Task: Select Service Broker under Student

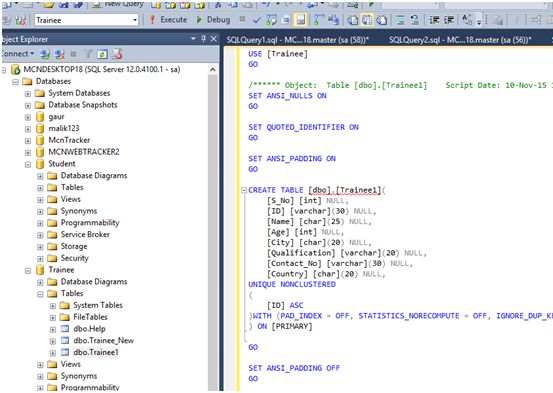Action: (x=85, y=235)
